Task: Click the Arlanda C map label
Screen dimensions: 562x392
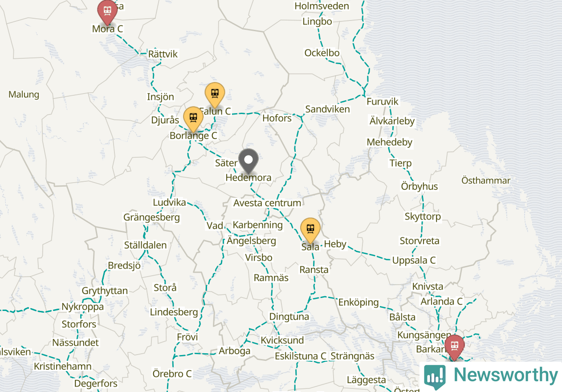Action: click(x=442, y=302)
